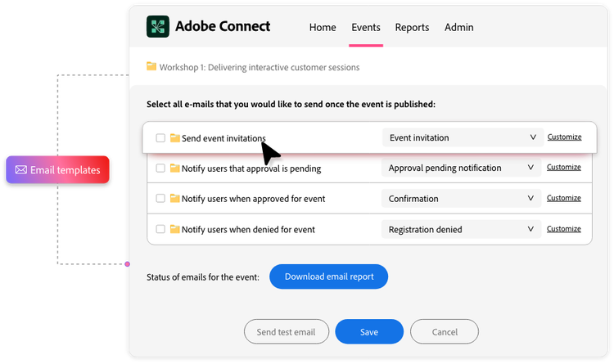Screen dimensions: 614x364
Task: Expand the Approval pending notification dropdown
Action: click(x=461, y=168)
